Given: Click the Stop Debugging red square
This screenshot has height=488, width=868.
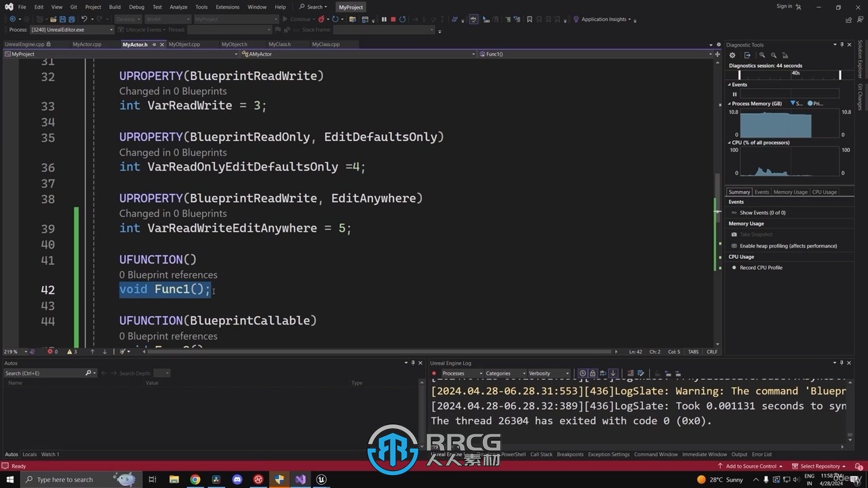Looking at the screenshot, I should point(393,19).
